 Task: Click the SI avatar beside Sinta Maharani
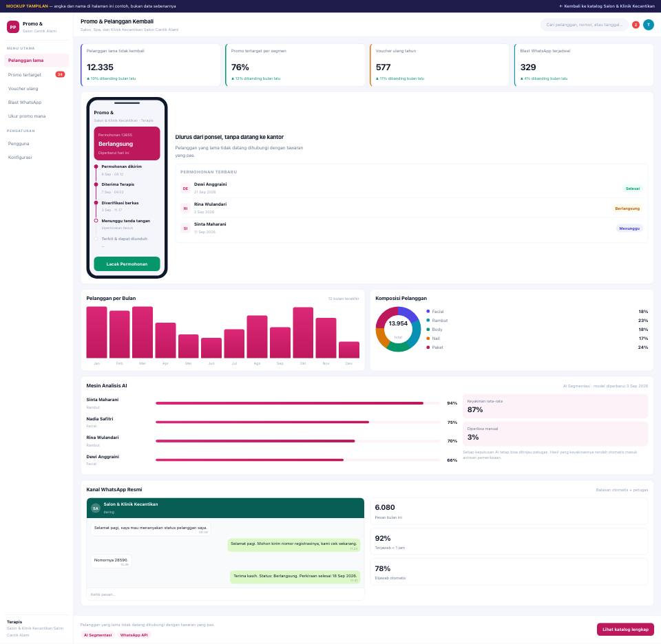(x=185, y=228)
